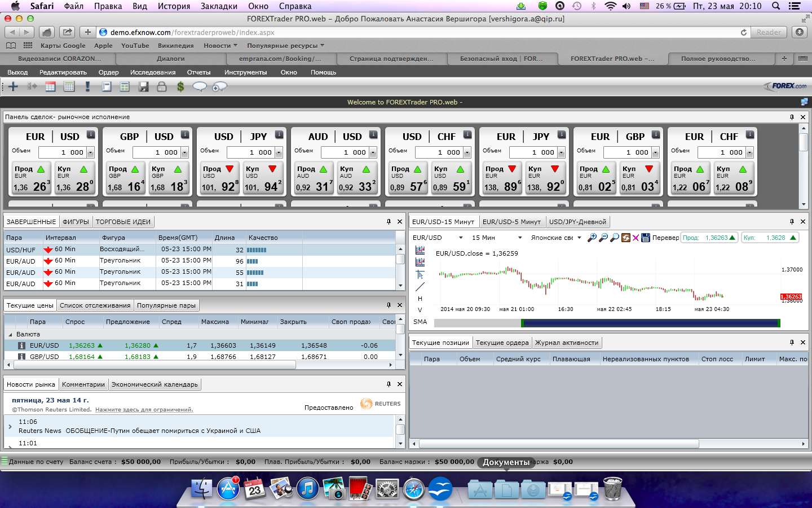812x508 pixels.
Task: Click the orange refresh chart icon
Action: click(x=626, y=238)
